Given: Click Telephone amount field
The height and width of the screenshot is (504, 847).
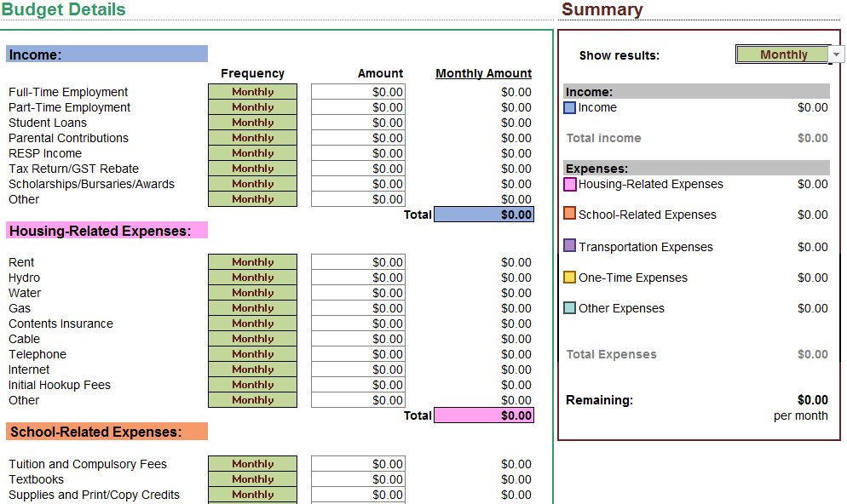Looking at the screenshot, I should [x=358, y=354].
